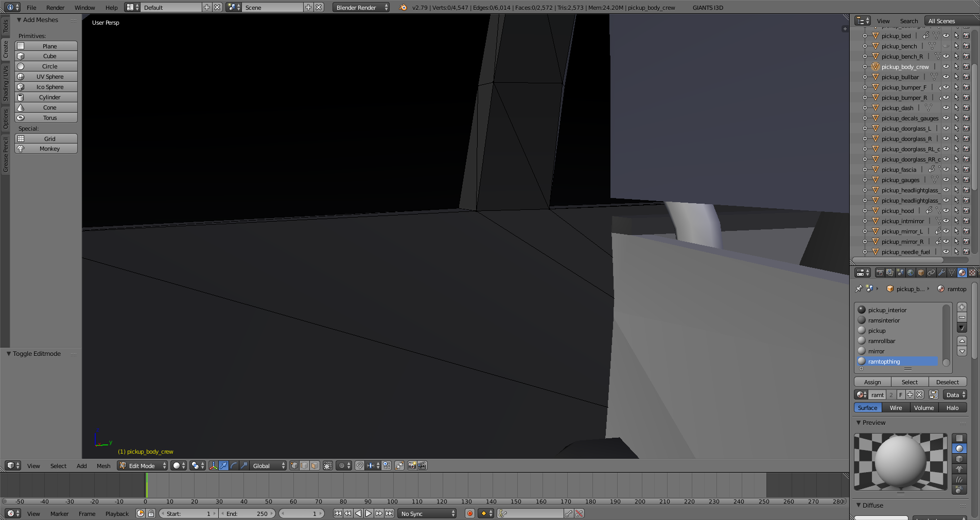Click OpenGL render animation clapper icon
This screenshot has width=980, height=520.
(x=422, y=465)
